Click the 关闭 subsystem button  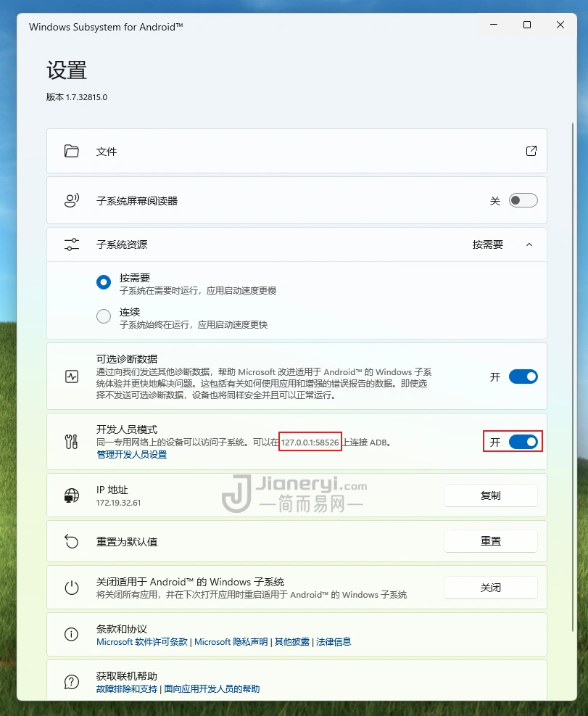pyautogui.click(x=491, y=588)
